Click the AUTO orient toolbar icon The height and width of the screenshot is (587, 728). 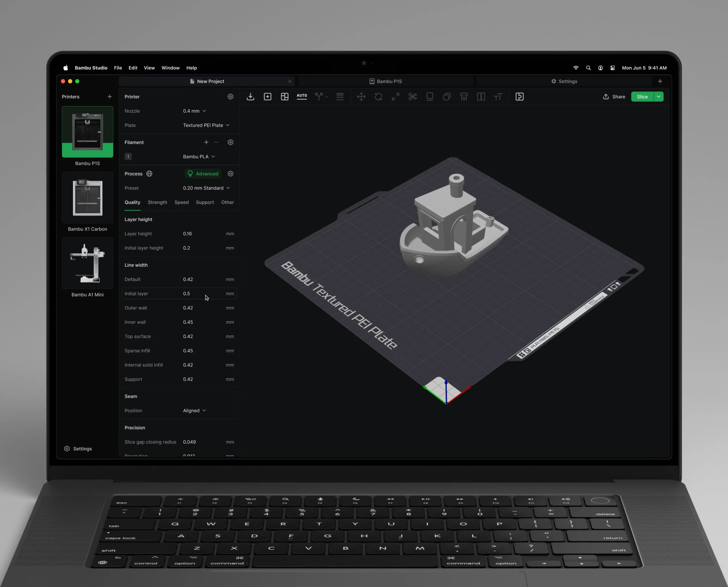pos(302,96)
